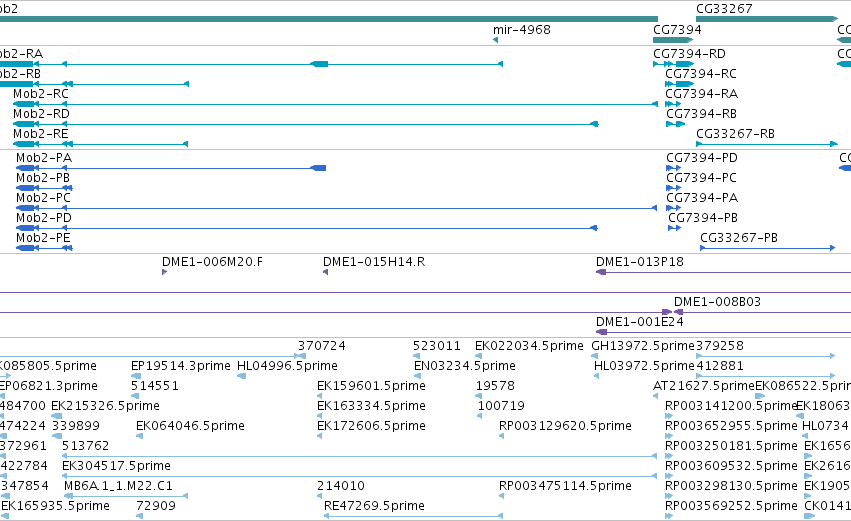This screenshot has height=521, width=851.
Task: Open the DME1-013P18 BAC label
Action: (x=640, y=262)
